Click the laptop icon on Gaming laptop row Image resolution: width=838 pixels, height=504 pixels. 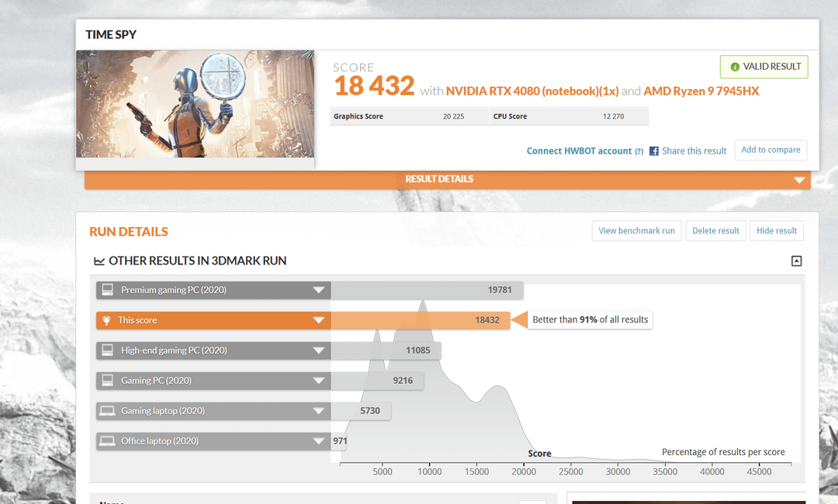107,411
